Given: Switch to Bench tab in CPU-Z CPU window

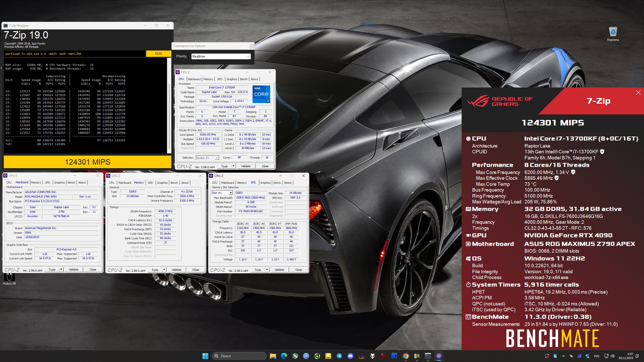Looking at the screenshot, I should tap(244, 79).
